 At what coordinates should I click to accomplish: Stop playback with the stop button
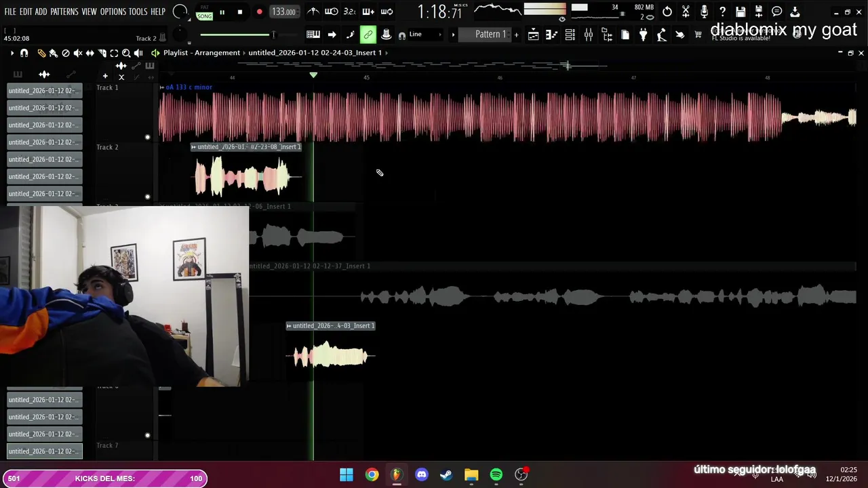click(x=240, y=12)
